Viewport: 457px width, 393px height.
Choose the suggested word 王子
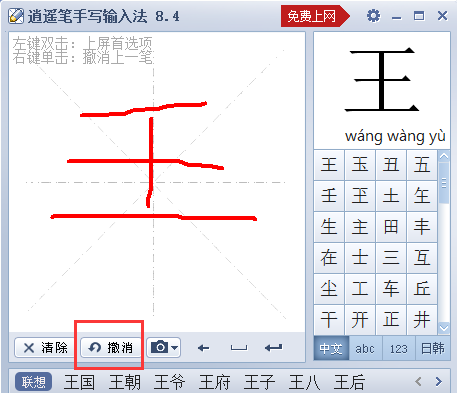click(259, 382)
